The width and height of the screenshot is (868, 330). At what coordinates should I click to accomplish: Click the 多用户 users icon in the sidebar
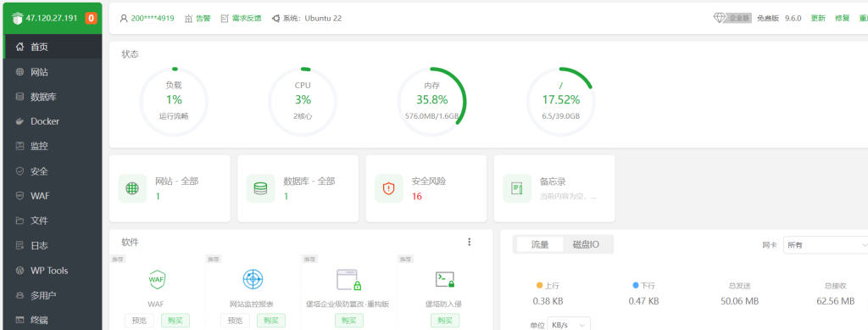click(20, 295)
